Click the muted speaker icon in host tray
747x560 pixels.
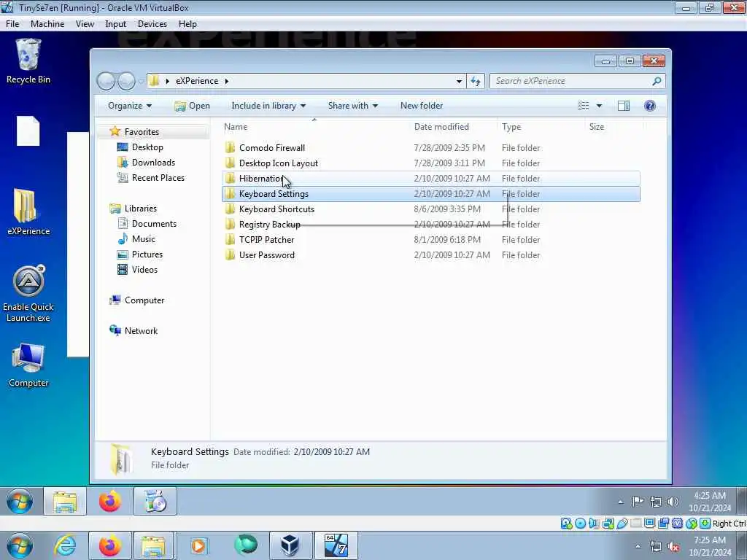pos(673,547)
